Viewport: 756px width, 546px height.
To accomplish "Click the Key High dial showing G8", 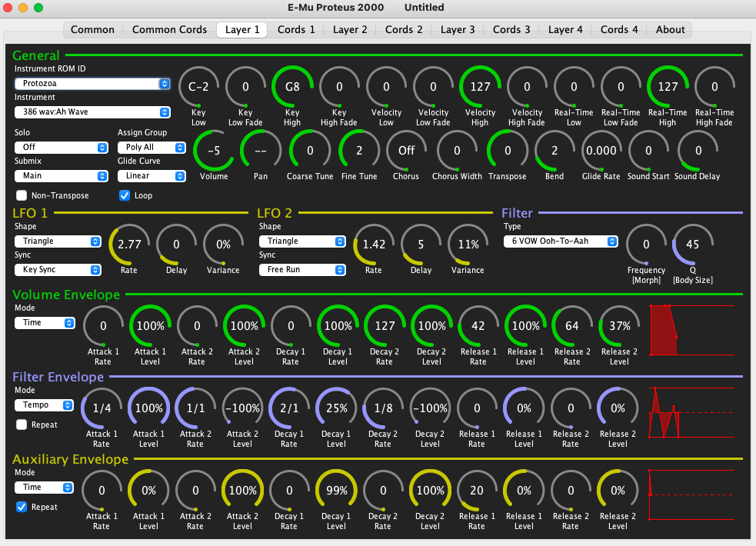I will (292, 87).
